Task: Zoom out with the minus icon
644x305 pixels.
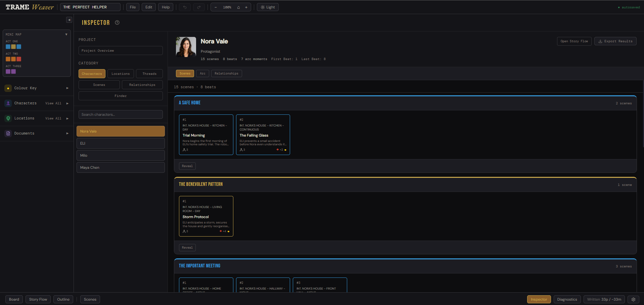Action: coord(216,7)
